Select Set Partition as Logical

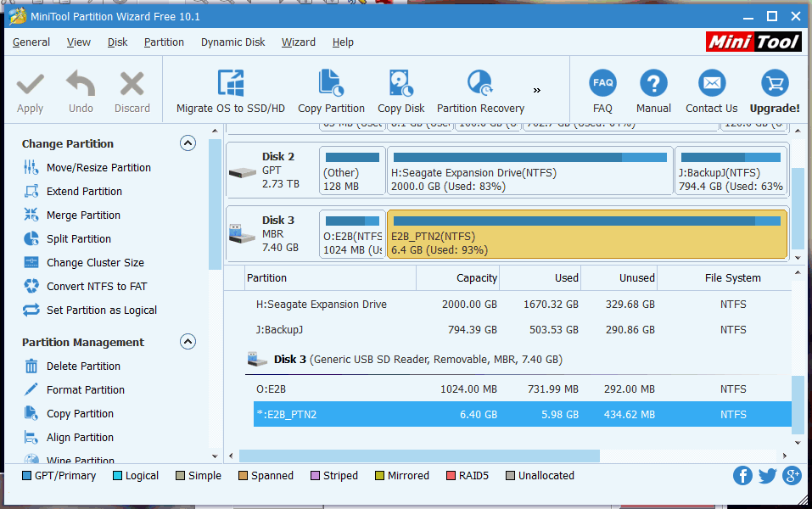click(x=103, y=310)
